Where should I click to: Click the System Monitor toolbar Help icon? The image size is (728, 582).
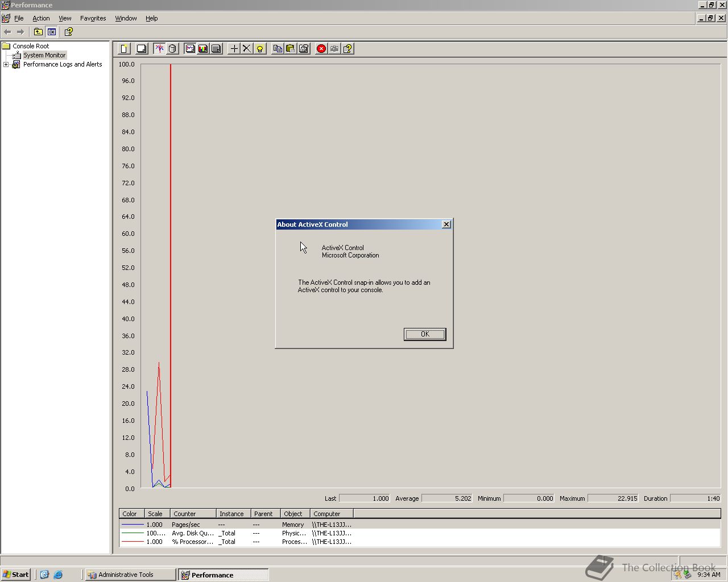pos(348,49)
